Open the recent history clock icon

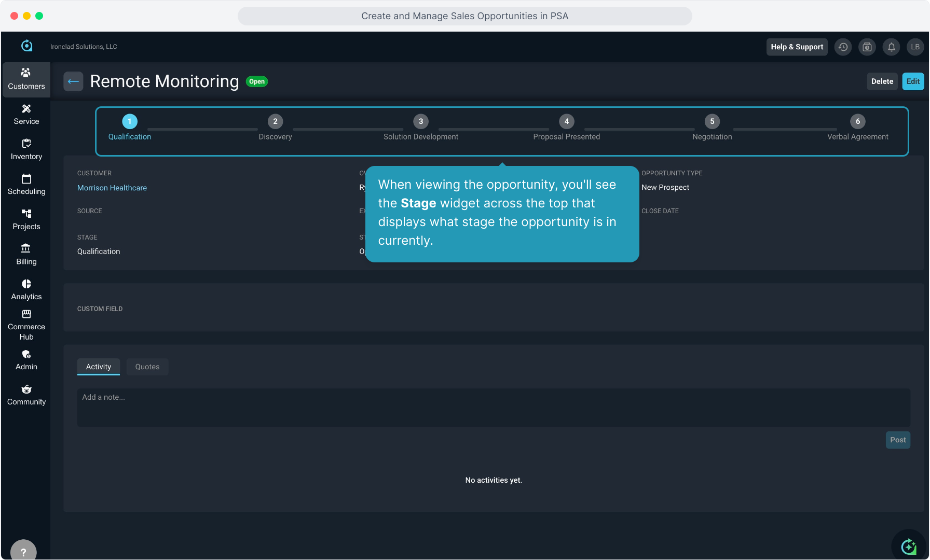coord(843,47)
